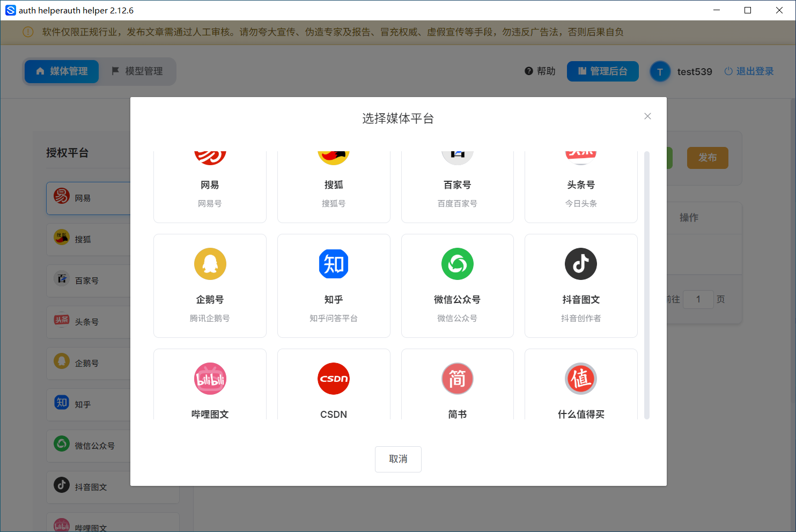This screenshot has height=532, width=796.
Task: Open the 管理后台 button
Action: pos(603,71)
